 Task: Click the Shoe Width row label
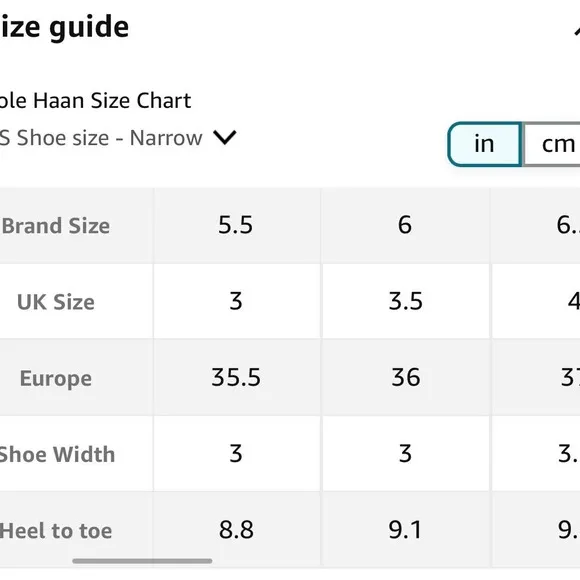[57, 454]
